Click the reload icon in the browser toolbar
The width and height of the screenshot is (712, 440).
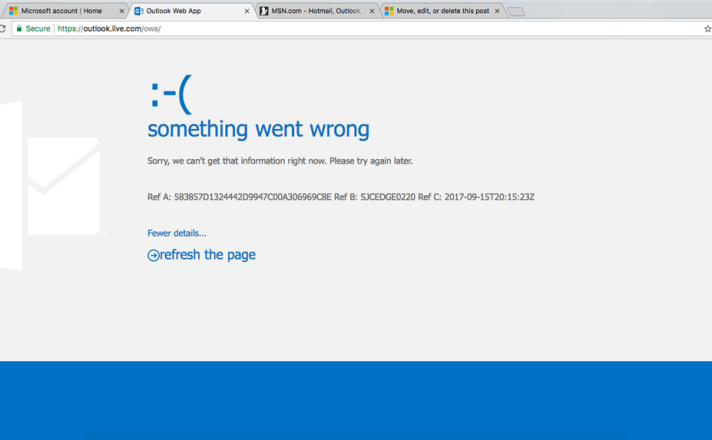[x=3, y=29]
